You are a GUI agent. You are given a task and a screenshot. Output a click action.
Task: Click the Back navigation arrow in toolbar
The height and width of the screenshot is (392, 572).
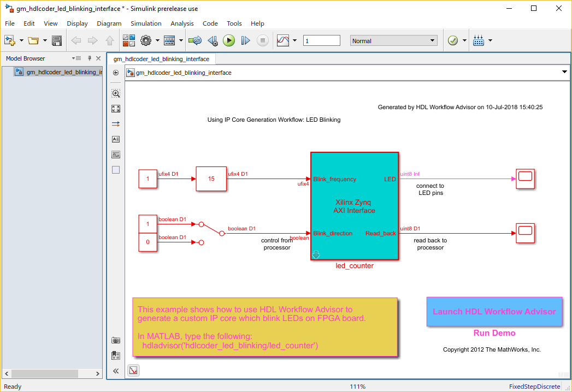tap(76, 40)
